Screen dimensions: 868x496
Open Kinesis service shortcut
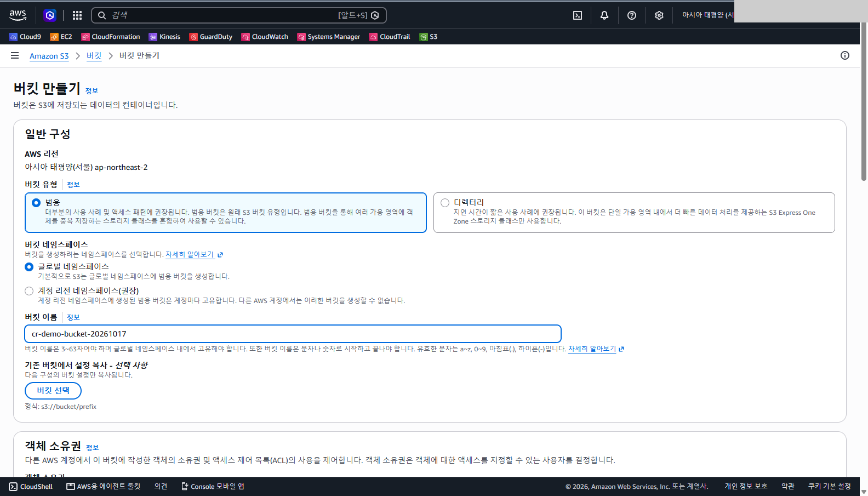164,37
